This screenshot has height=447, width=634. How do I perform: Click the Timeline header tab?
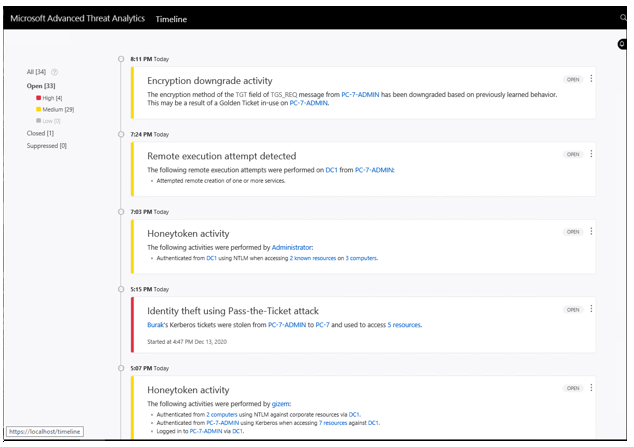point(171,19)
